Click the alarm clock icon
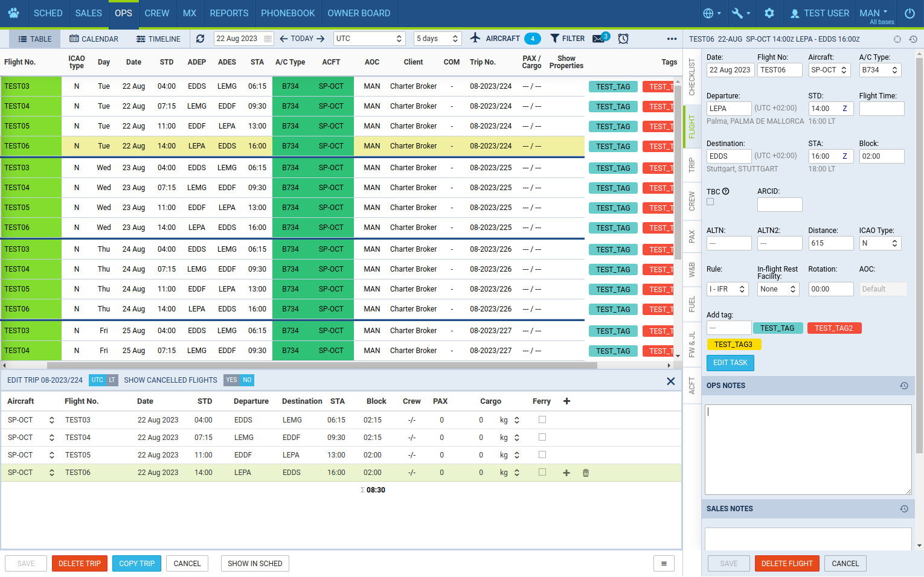 click(x=623, y=39)
